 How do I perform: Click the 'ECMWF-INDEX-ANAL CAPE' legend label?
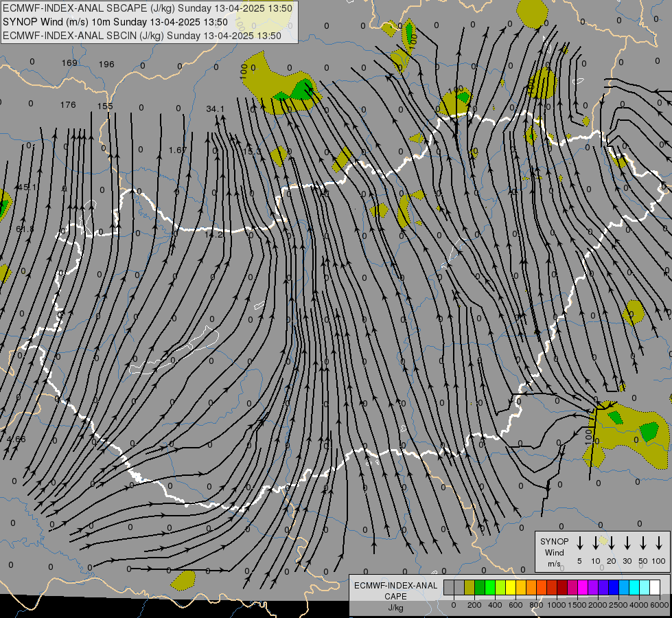click(395, 591)
